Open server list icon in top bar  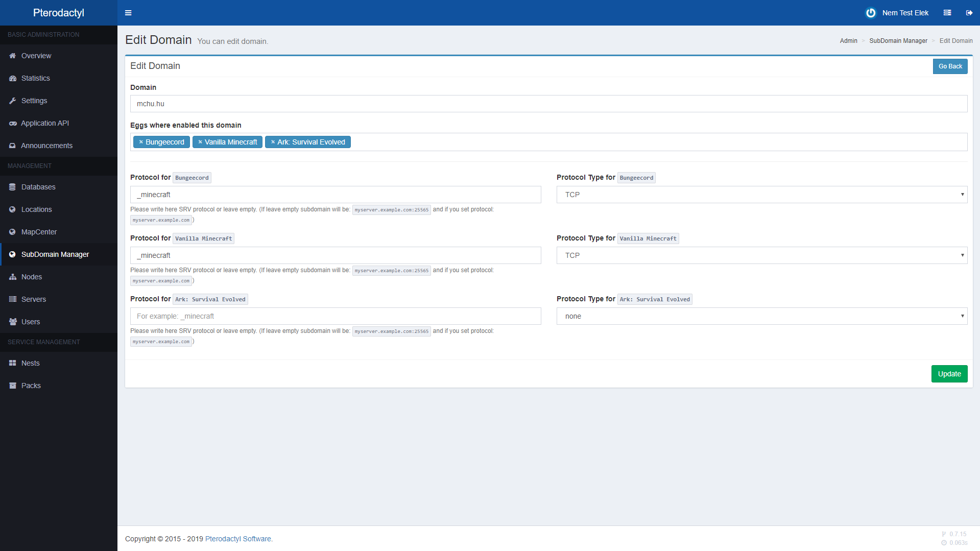tap(947, 13)
